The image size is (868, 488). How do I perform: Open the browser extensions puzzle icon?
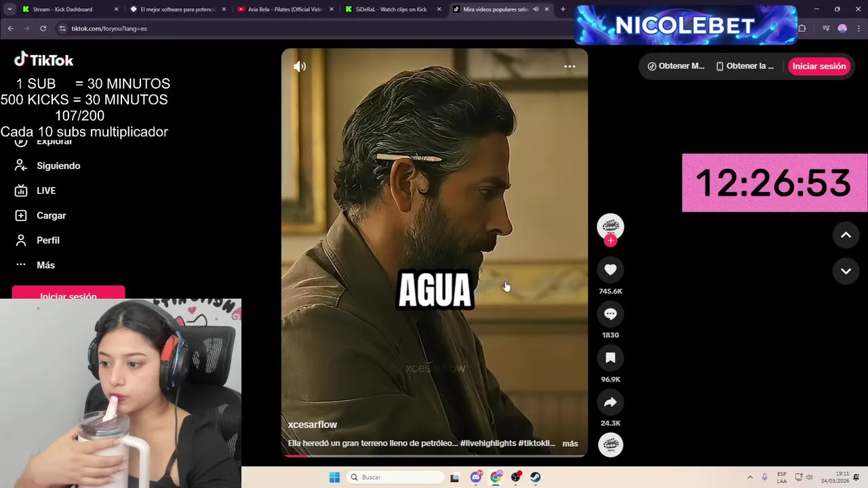tap(802, 28)
